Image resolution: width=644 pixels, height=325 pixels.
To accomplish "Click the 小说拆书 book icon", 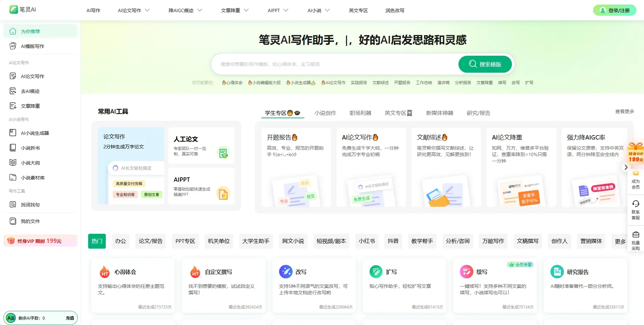I will [13, 148].
